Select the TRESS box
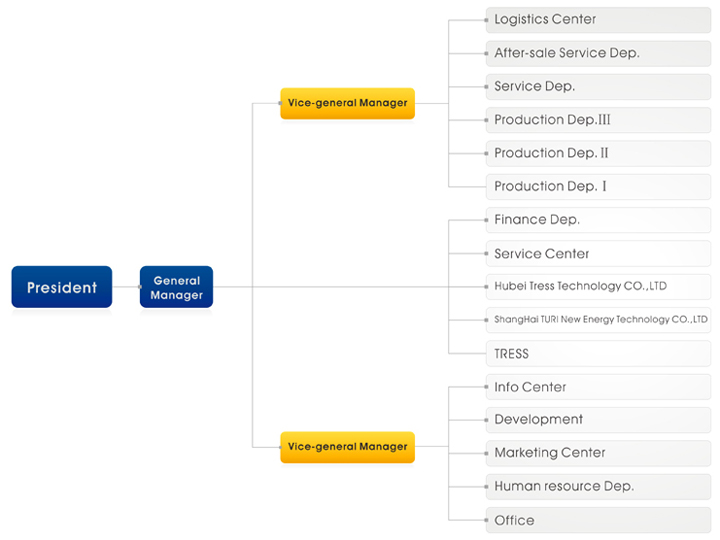This screenshot has height=540, width=720. coord(598,353)
